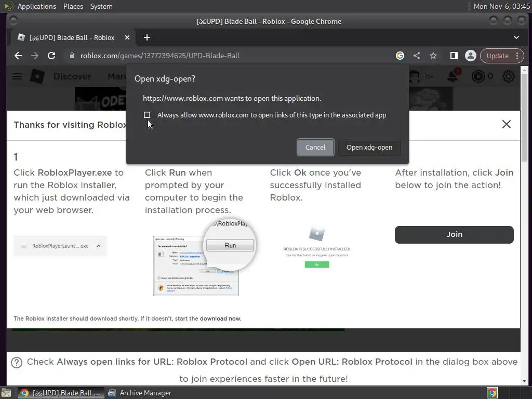This screenshot has width=532, height=399.
Task: Click the question mark help icon
Action: pos(17,362)
